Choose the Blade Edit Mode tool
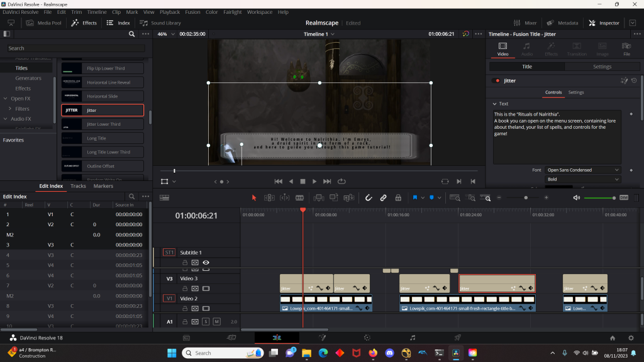Image resolution: width=644 pixels, height=362 pixels. coord(300,198)
